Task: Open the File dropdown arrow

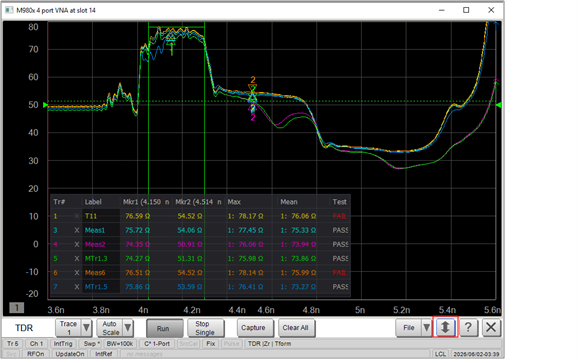Action: (x=426, y=327)
